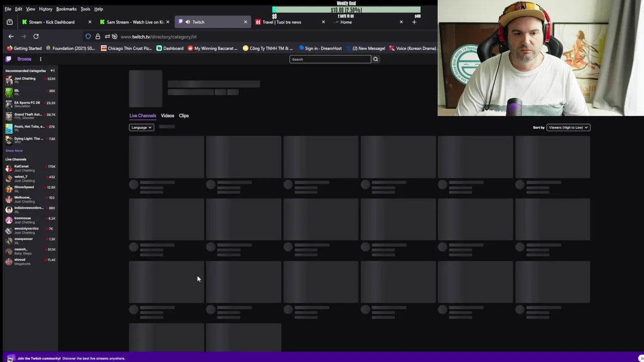Image resolution: width=644 pixels, height=362 pixels.
Task: Open the wendolynortizz live channel row
Action: point(30,230)
